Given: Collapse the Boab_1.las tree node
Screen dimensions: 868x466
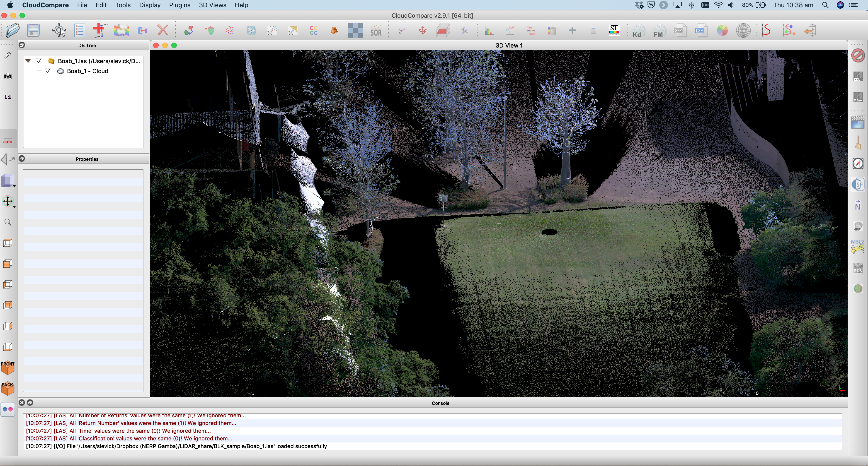Looking at the screenshot, I should point(28,61).
